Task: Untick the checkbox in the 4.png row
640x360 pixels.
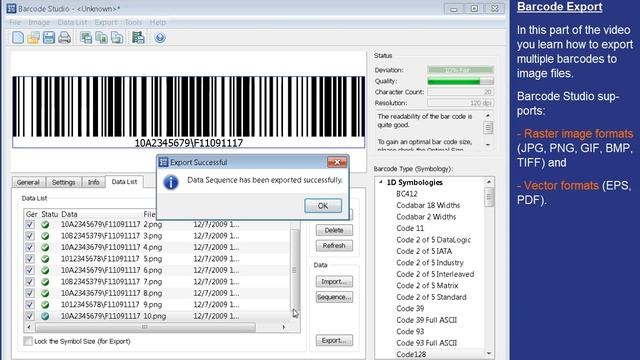Action: (x=30, y=247)
